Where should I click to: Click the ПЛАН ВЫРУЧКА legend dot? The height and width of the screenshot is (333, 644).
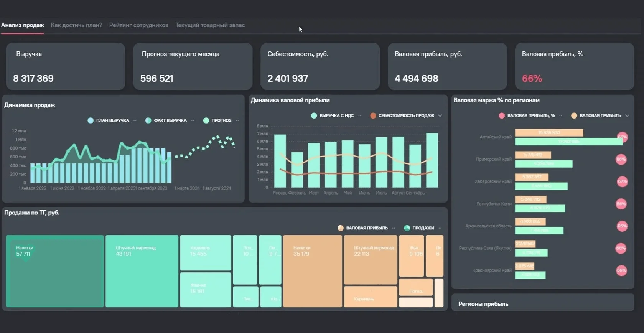[91, 120]
